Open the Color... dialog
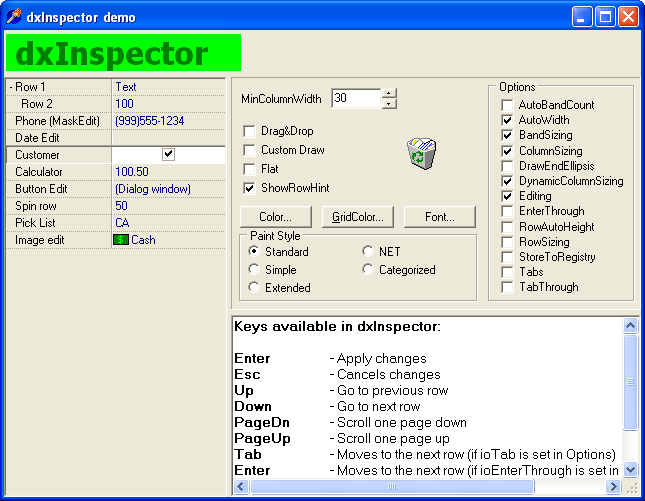Image resolution: width=645 pixels, height=501 pixels. click(276, 217)
